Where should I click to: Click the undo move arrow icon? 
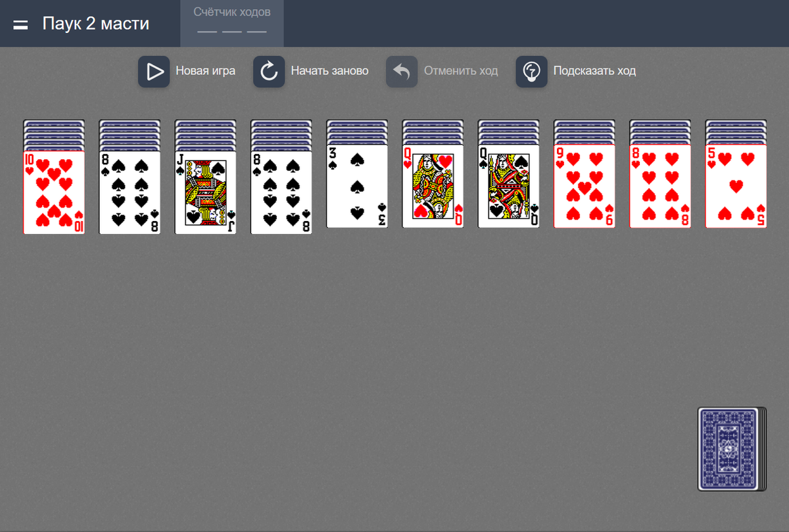[x=402, y=71]
